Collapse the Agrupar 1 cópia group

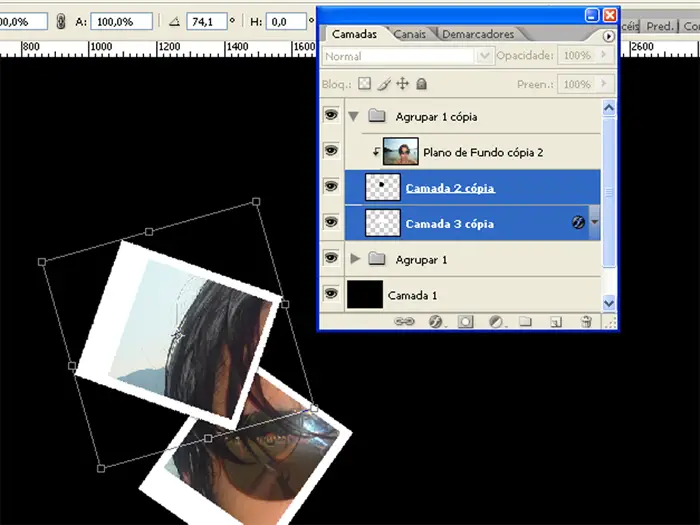click(x=354, y=116)
